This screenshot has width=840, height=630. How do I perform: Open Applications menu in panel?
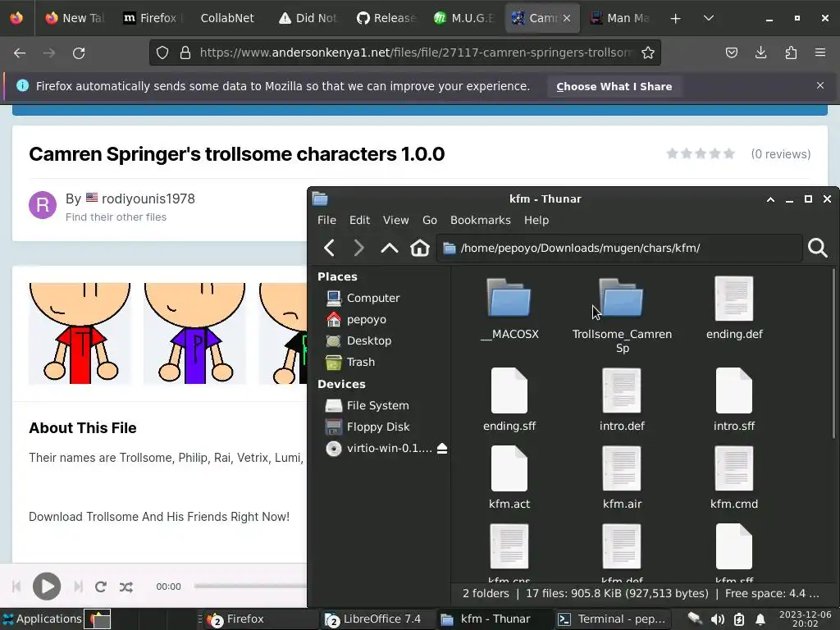pos(42,619)
